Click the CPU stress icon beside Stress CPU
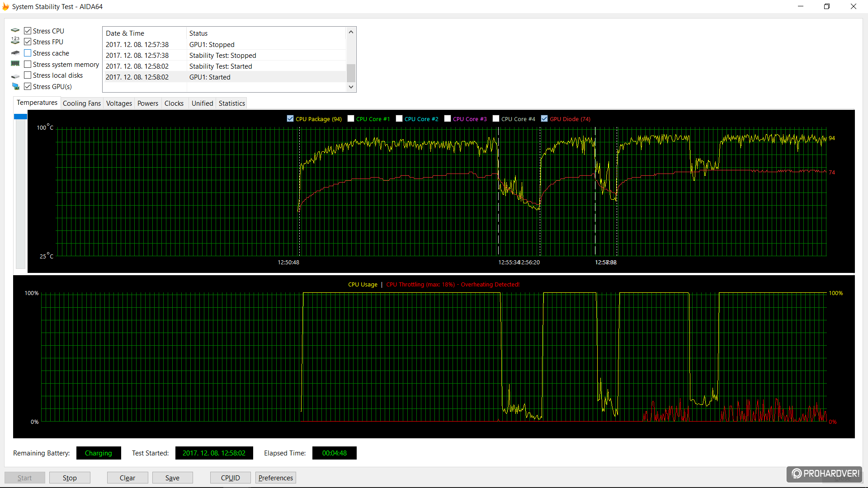The height and width of the screenshot is (488, 868). point(15,31)
